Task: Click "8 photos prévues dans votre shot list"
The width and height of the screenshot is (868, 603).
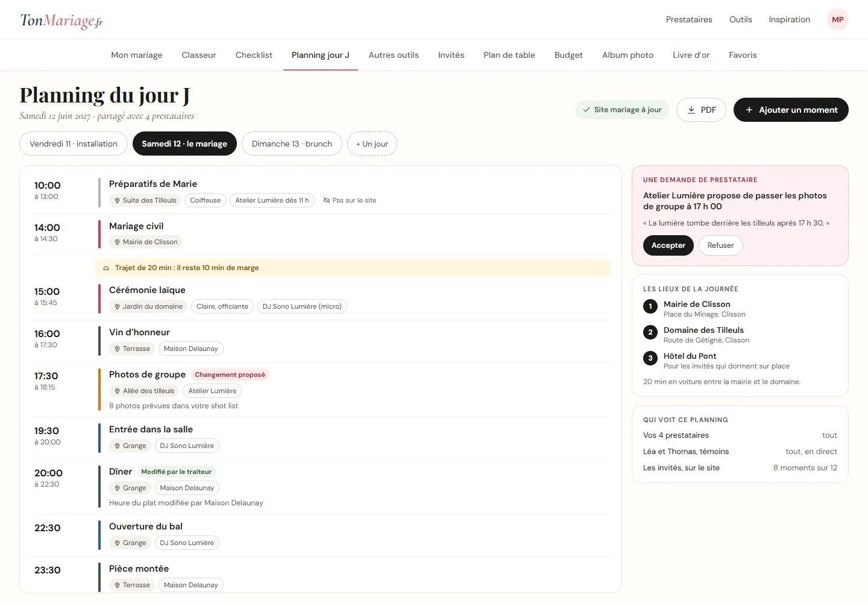Action: click(x=174, y=406)
